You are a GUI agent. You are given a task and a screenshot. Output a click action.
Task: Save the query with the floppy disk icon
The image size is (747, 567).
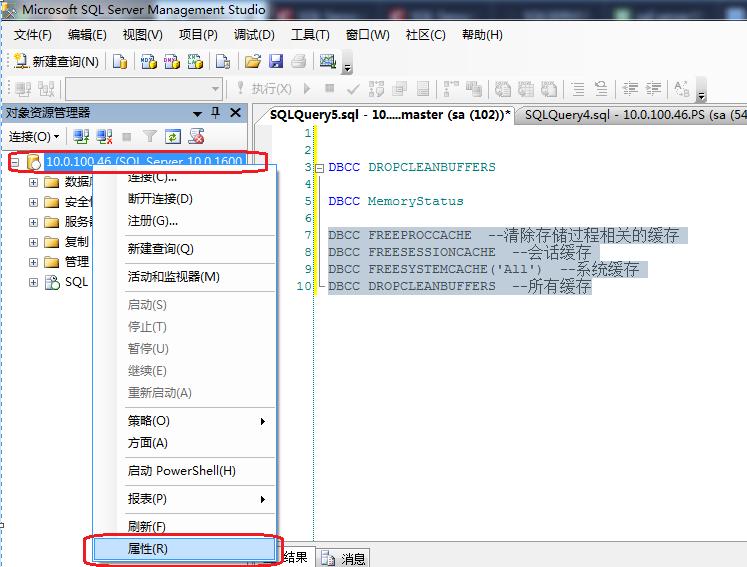[x=276, y=61]
